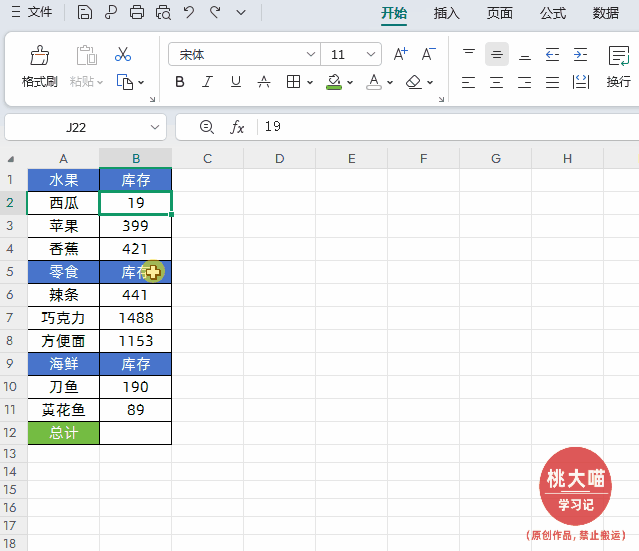Toggle Strikethrough formatting
The width and height of the screenshot is (639, 551).
[x=264, y=82]
